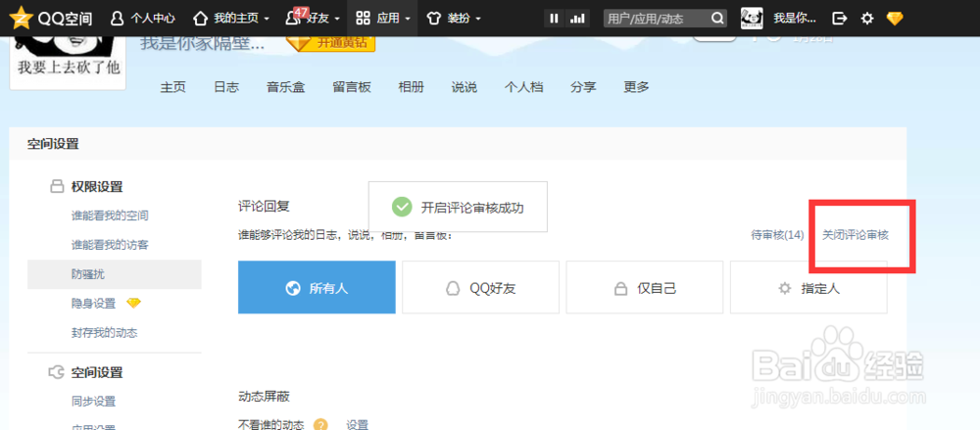The width and height of the screenshot is (980, 430).
Task: Choose 指定人 comment permission option
Action: [x=808, y=288]
